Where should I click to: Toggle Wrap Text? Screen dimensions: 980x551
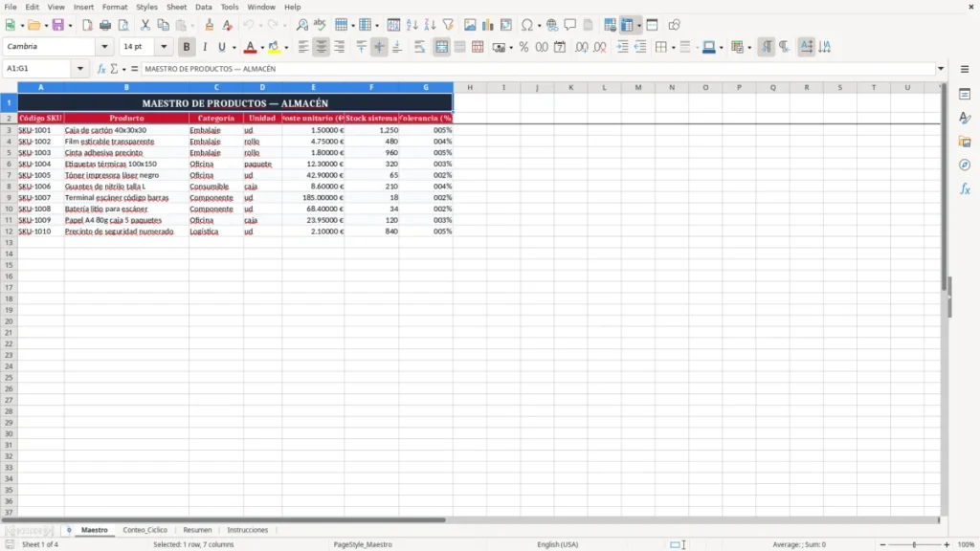coord(419,47)
